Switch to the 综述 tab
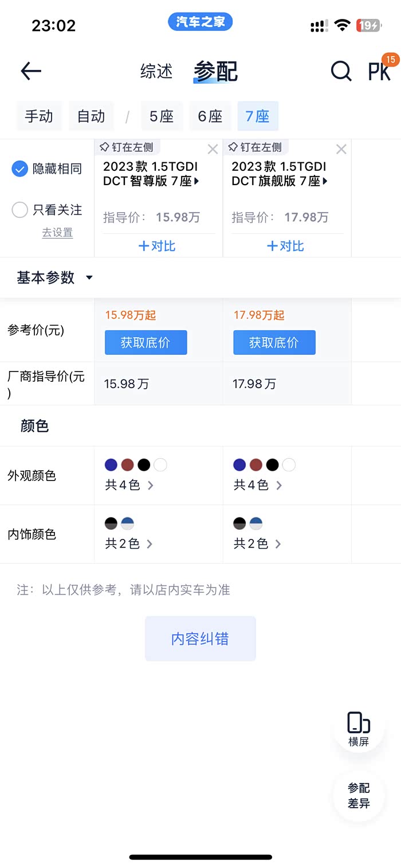Viewport: 401px width, 868px height. click(x=156, y=71)
